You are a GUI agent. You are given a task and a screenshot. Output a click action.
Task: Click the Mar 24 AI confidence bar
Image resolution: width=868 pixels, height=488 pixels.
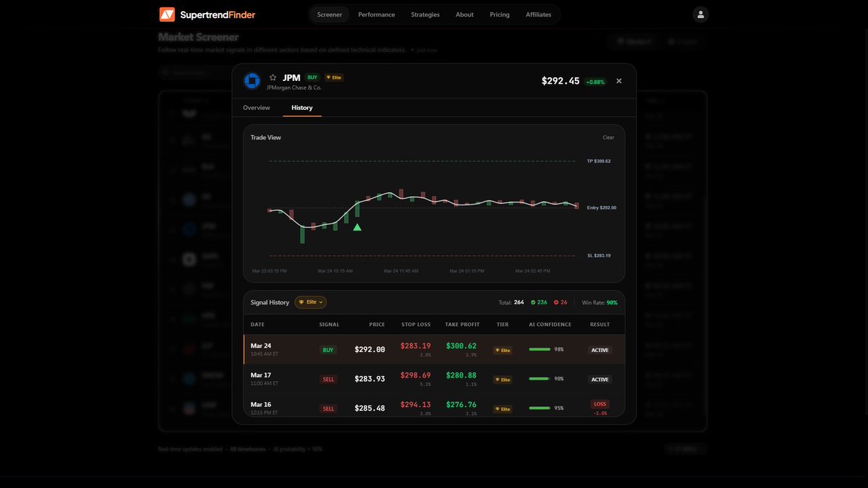540,349
